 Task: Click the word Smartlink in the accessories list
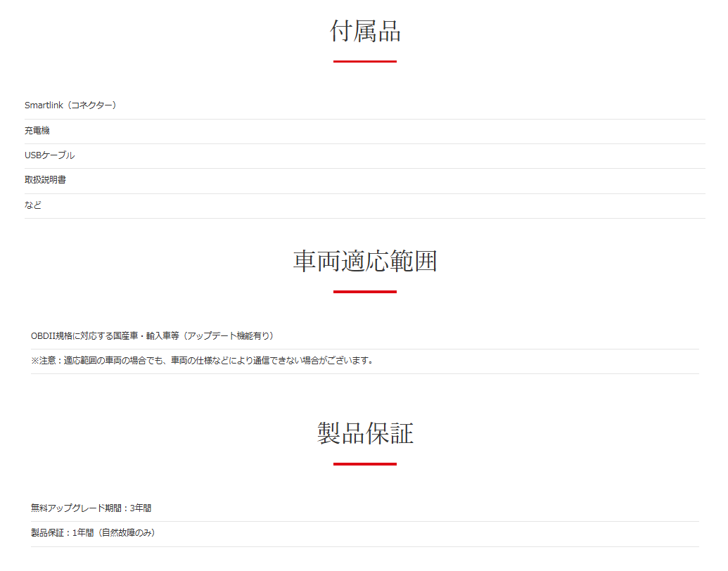(44, 105)
